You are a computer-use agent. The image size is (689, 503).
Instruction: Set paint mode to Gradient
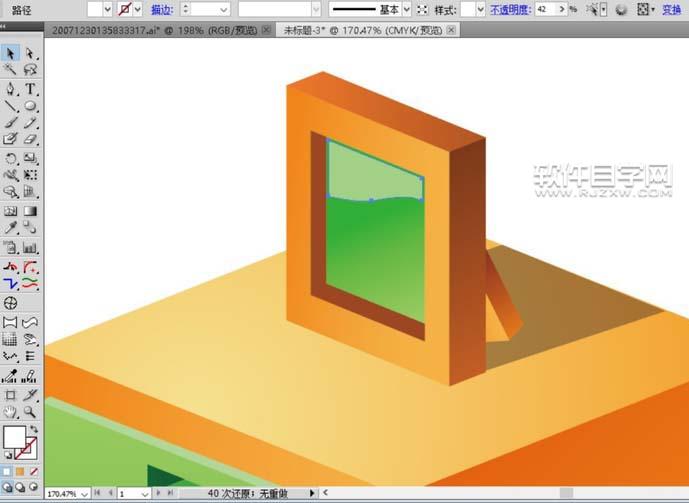click(x=20, y=471)
